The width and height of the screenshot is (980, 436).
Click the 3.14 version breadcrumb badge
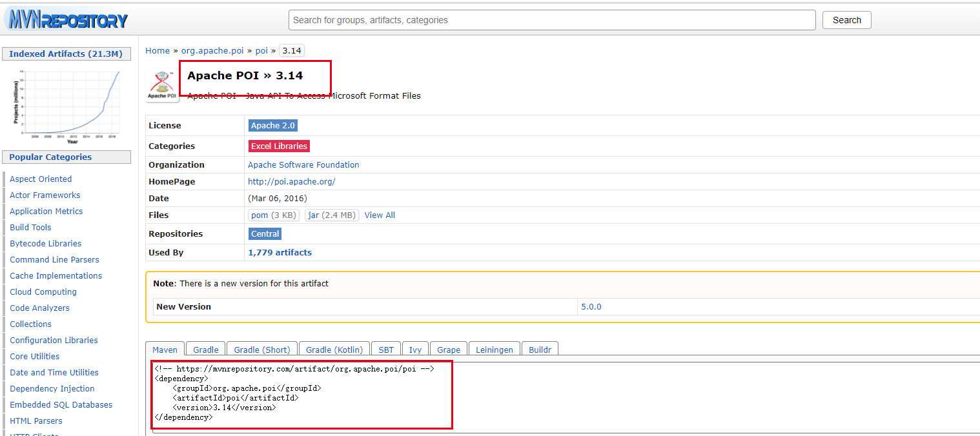292,51
